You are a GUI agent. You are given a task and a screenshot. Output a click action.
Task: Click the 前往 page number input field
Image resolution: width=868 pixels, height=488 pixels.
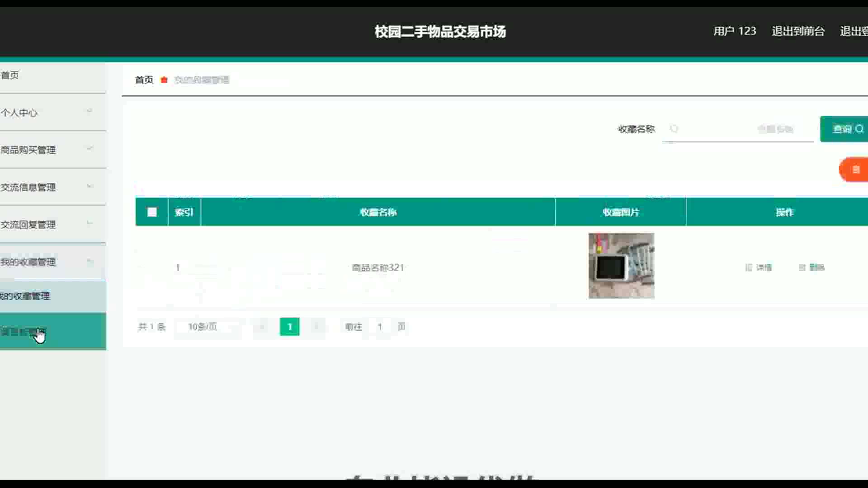coord(380,327)
